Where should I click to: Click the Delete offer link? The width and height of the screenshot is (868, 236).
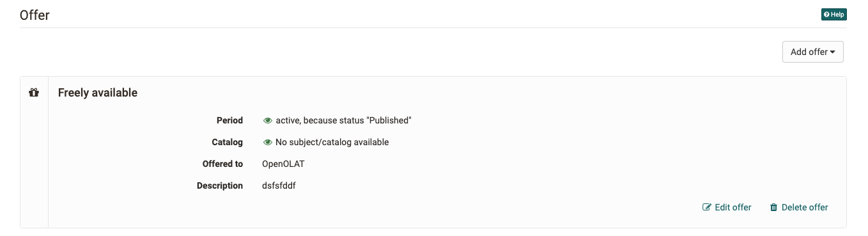coord(799,207)
